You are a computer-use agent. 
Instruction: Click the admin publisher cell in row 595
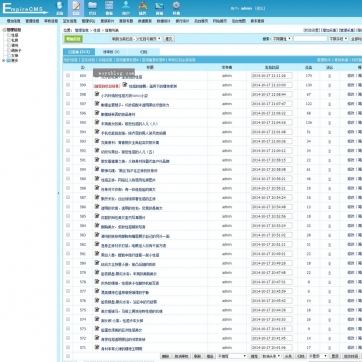click(x=227, y=122)
